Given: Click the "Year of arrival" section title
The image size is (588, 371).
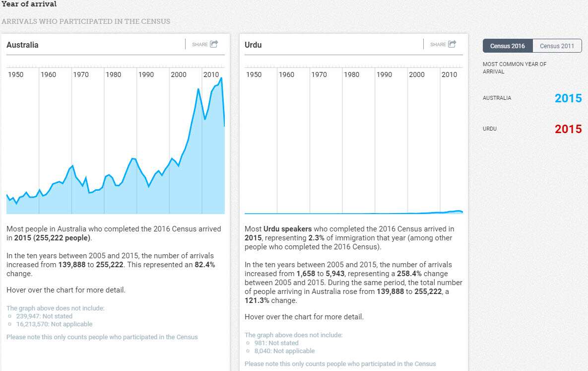Looking at the screenshot, I should [x=29, y=4].
